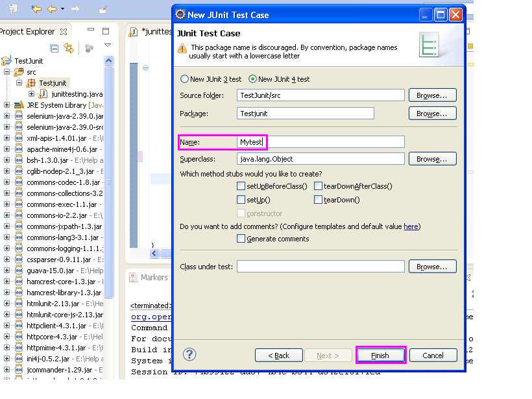Click the help question-mark icon in dialog
The image size is (532, 399).
(189, 355)
